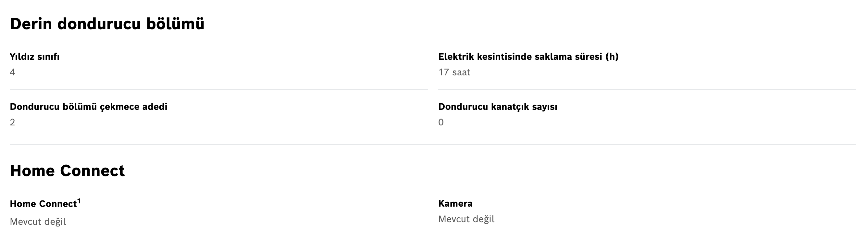
Task: Click the çekmece adedi value 2
Action: [x=12, y=122]
